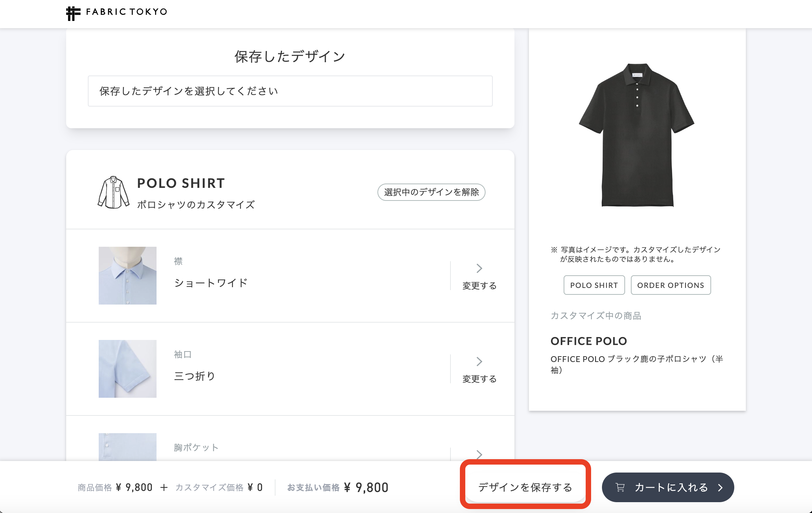The width and height of the screenshot is (812, 513).
Task: Open the 襟 change chevron arrow
Action: click(x=479, y=268)
